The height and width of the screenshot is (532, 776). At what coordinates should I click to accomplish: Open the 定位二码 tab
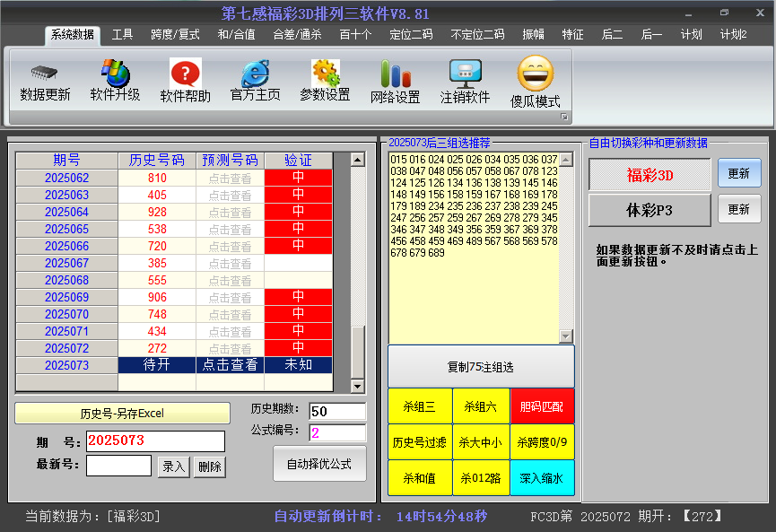[411, 35]
